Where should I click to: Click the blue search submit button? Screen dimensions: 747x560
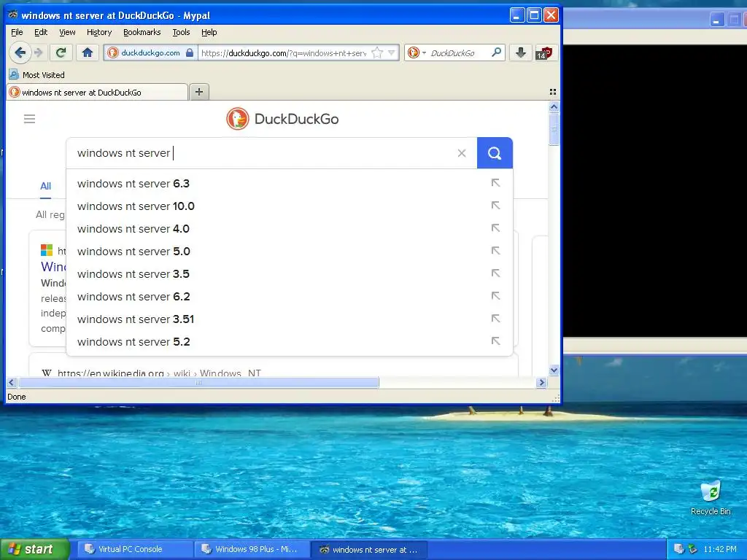(x=495, y=153)
